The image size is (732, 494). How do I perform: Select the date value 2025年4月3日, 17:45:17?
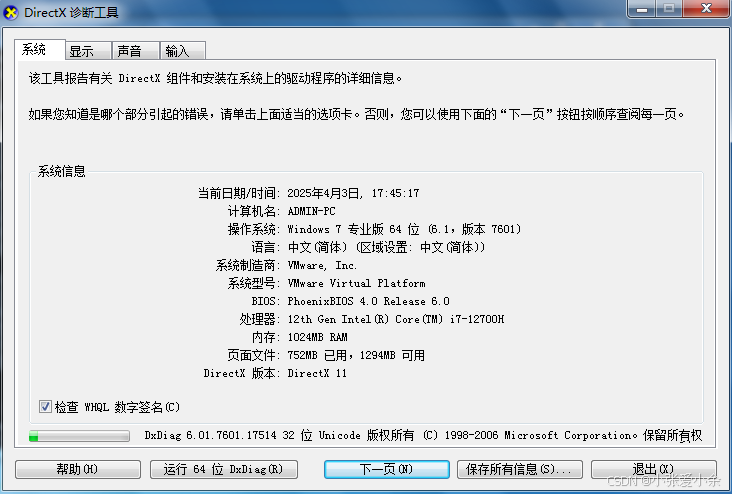pyautogui.click(x=353, y=193)
